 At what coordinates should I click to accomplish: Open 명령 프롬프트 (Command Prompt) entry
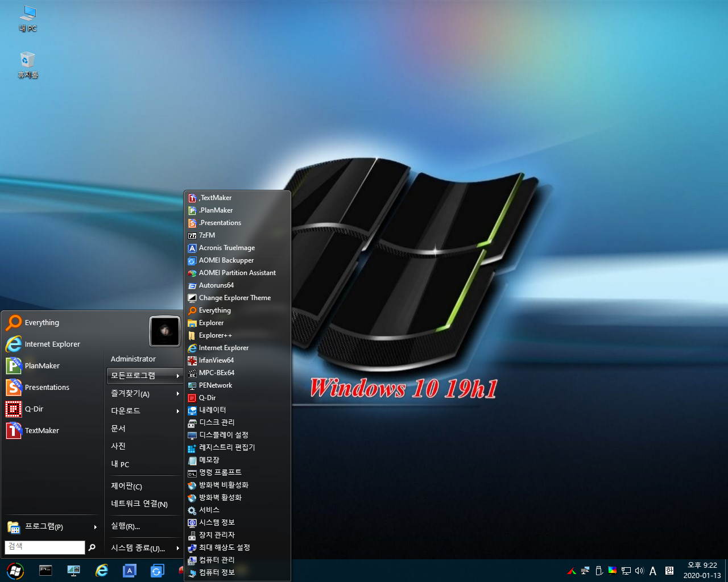point(237,472)
